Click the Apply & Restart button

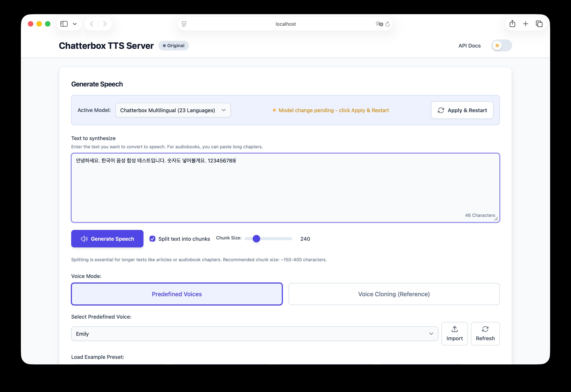point(462,110)
